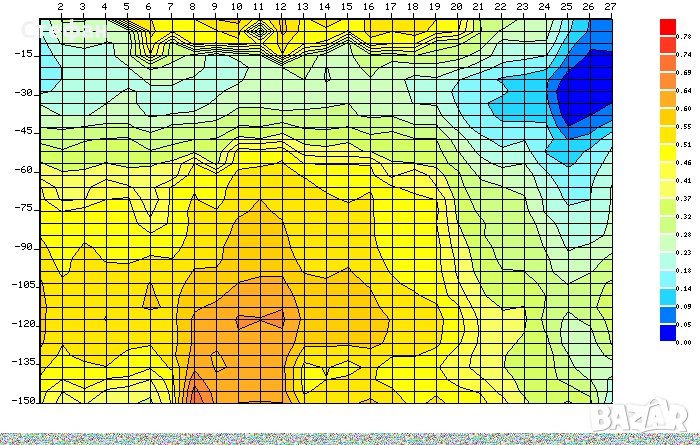Screen dimensions: 700x445
Task: Click x-axis column label 19
Action: 434,8
